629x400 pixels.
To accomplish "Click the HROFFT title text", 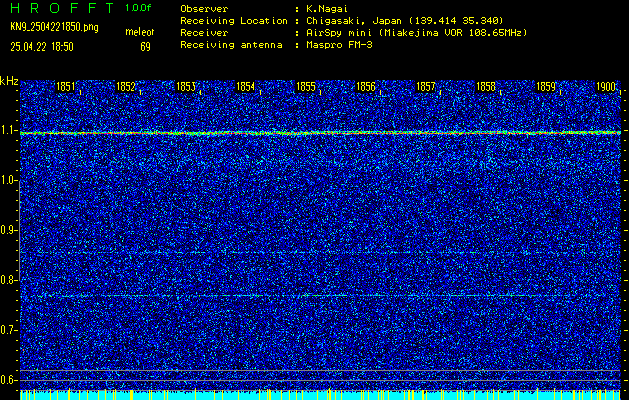I will [62, 8].
